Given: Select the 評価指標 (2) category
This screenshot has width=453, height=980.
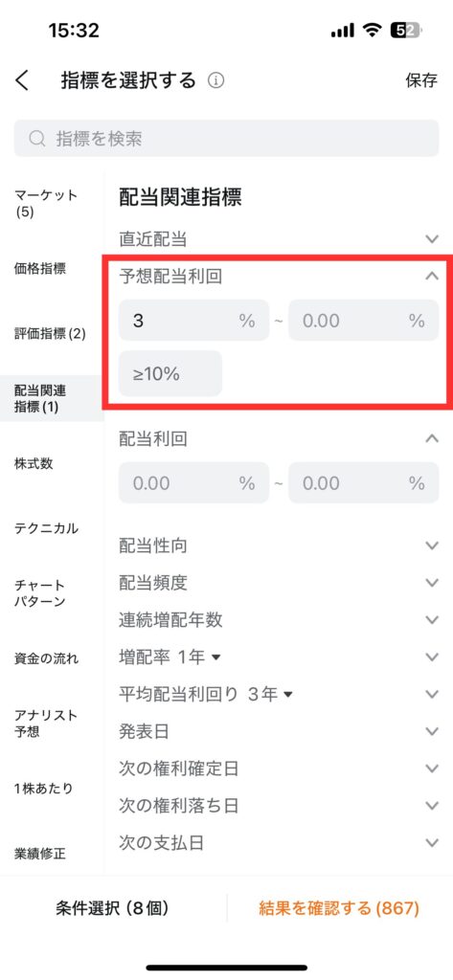Looking at the screenshot, I should (52, 334).
